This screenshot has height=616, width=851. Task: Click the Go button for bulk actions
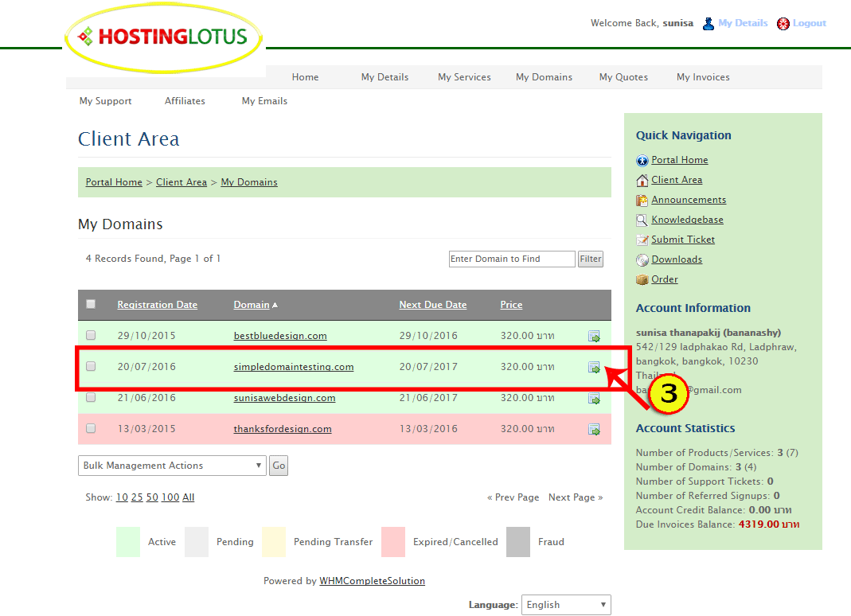tap(279, 466)
